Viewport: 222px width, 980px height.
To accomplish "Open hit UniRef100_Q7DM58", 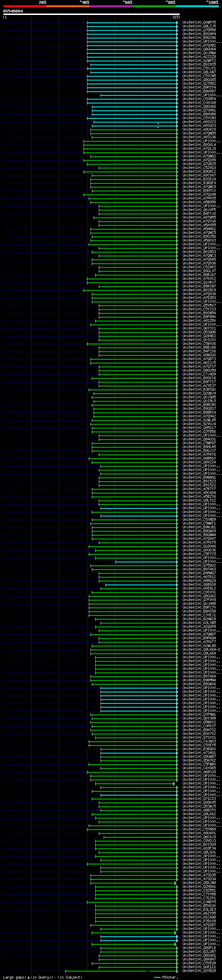I will click(x=199, y=30).
